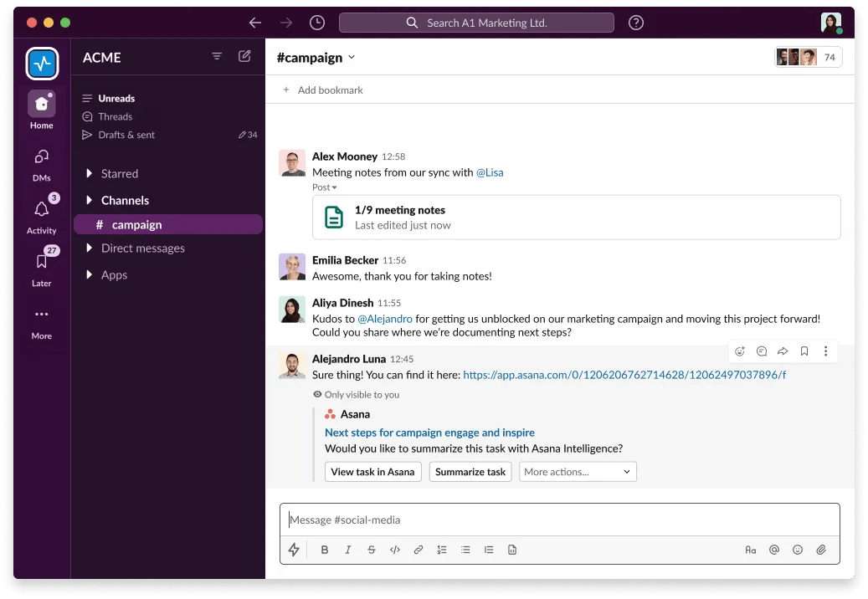Toggle strikethrough formatting in composer

tap(372, 550)
